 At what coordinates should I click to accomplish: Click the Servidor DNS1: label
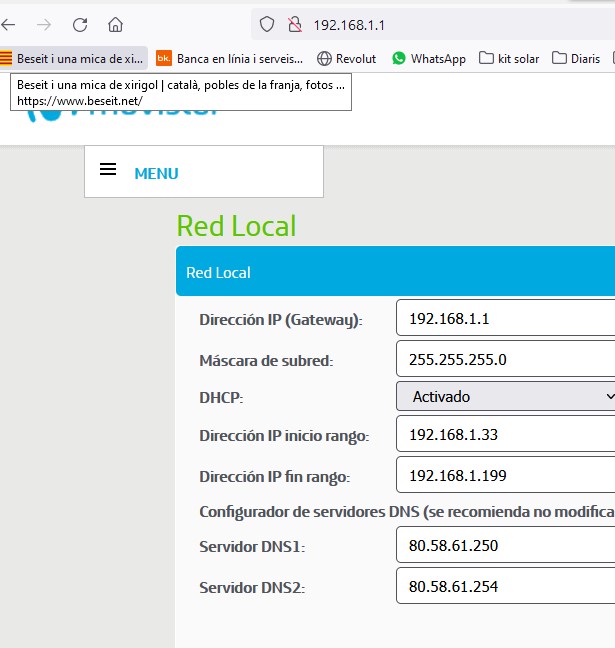(x=252, y=546)
